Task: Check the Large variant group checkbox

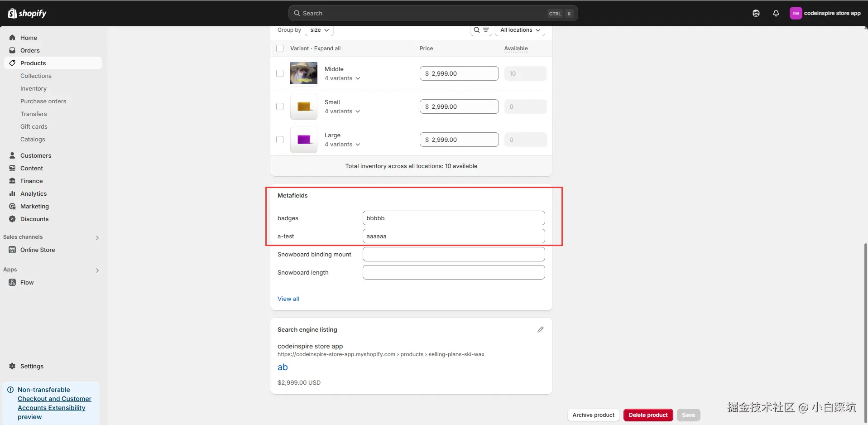Action: (280, 140)
